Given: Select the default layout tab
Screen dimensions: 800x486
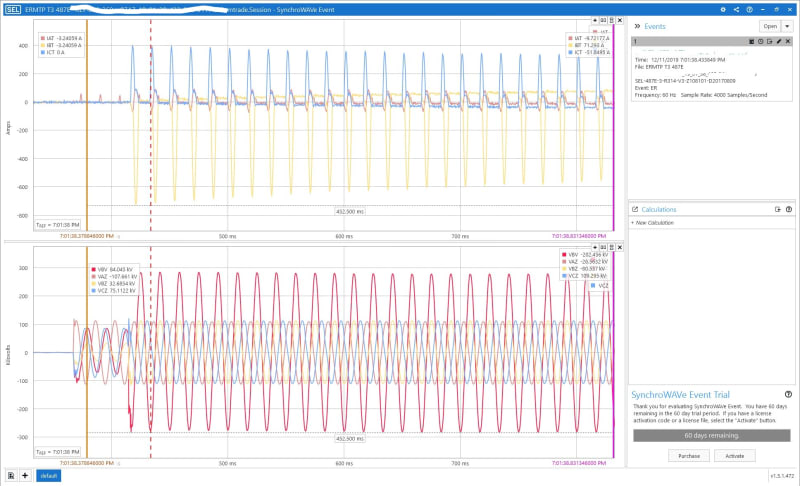Looking at the screenshot, I should pyautogui.click(x=48, y=476).
